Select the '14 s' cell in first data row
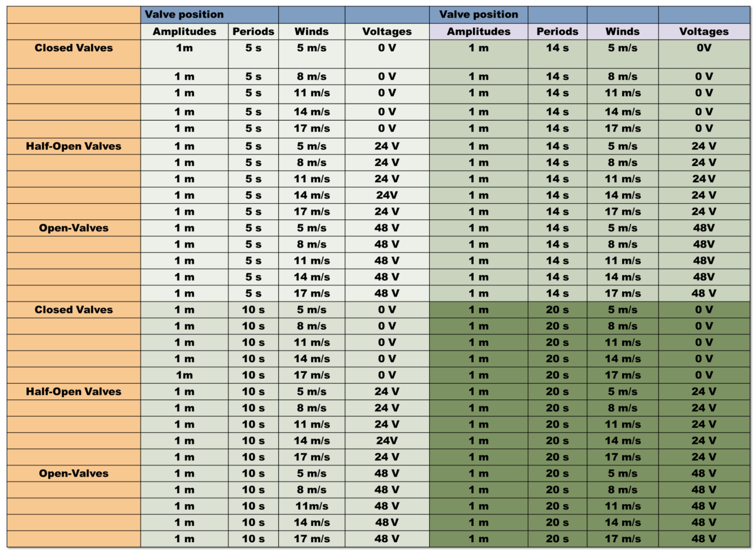 557,48
